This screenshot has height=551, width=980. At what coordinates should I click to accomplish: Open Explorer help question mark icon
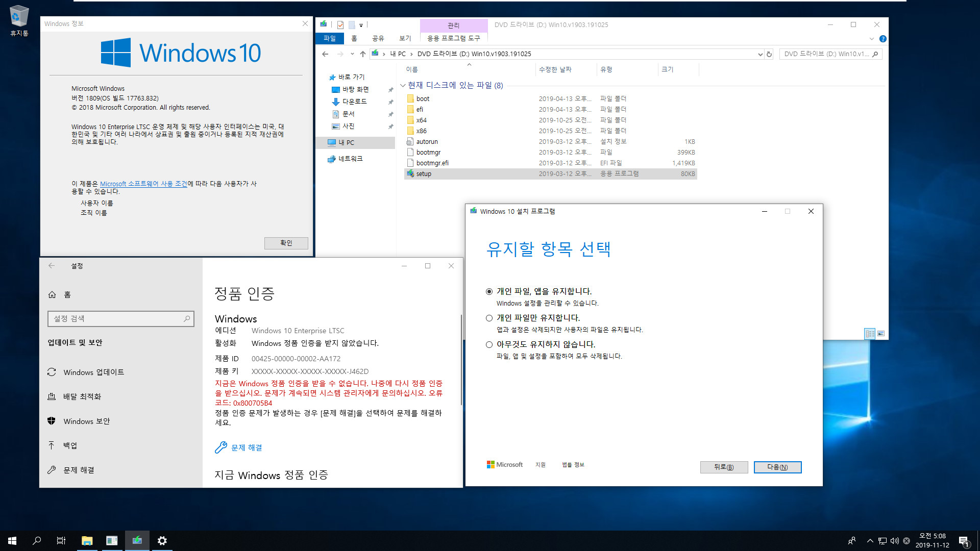pyautogui.click(x=883, y=39)
